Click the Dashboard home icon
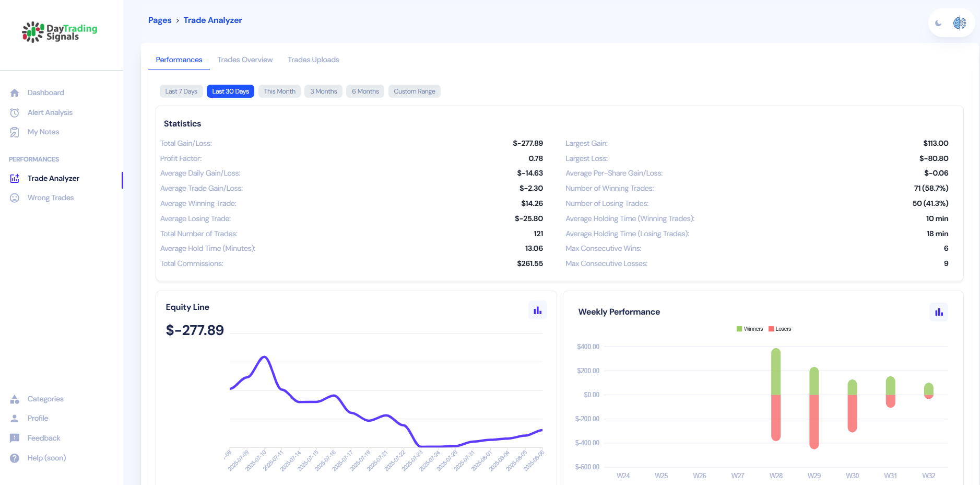Screen dimensions: 980x485 (15, 93)
